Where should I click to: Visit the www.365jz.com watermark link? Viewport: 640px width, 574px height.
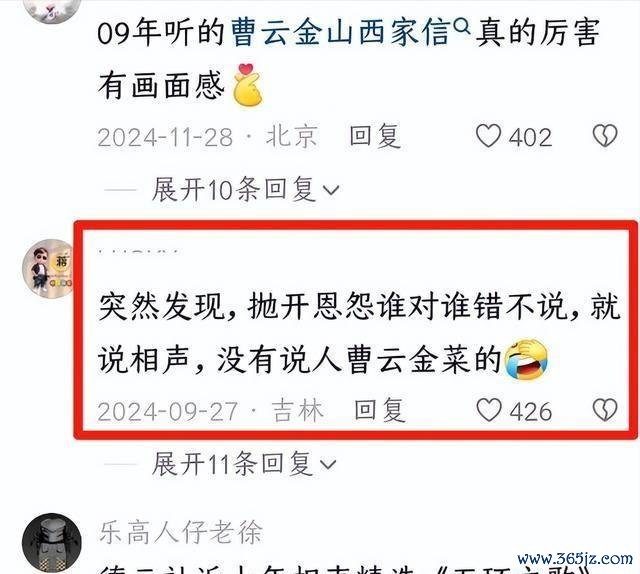point(575,558)
